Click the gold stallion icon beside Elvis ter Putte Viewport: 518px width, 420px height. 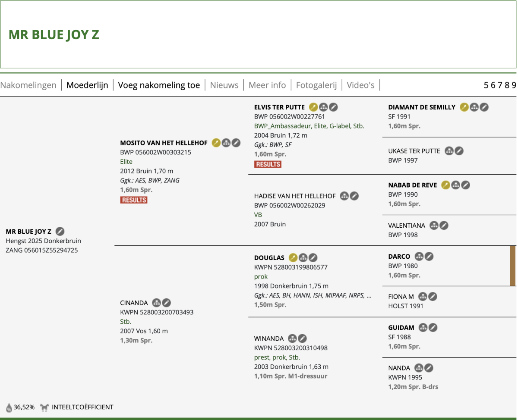pos(313,107)
